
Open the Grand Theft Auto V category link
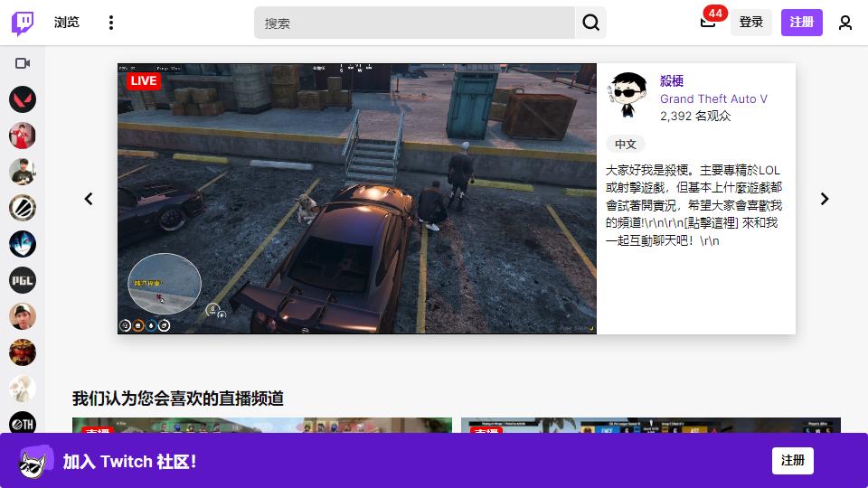coord(713,99)
